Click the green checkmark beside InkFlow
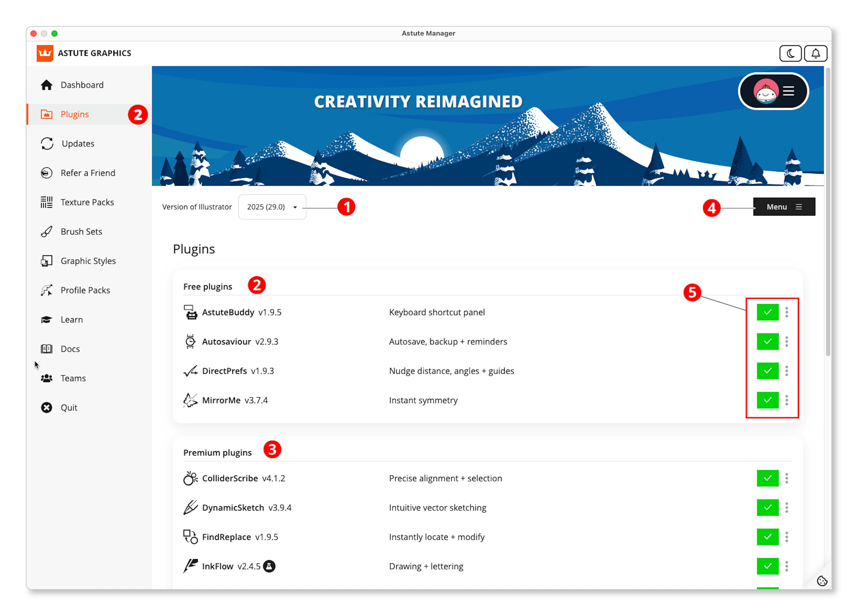The height and width of the screenshot is (616, 858). tap(767, 566)
